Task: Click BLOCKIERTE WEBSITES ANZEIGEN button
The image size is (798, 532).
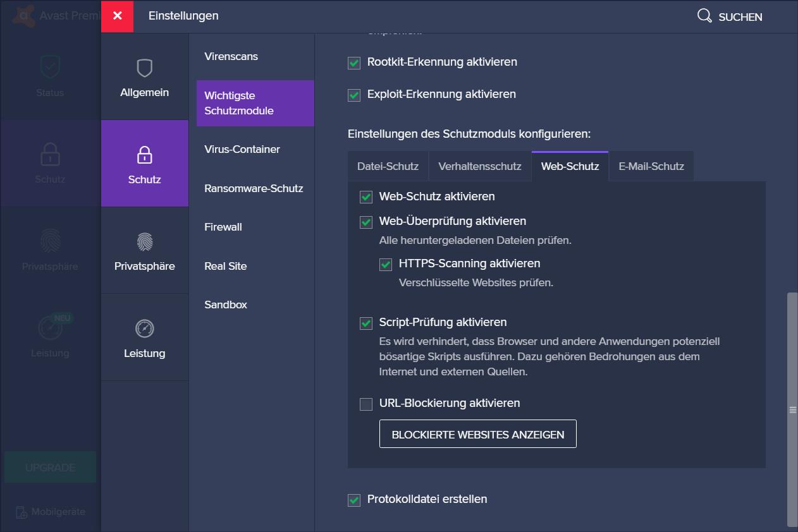Action: pyautogui.click(x=478, y=434)
